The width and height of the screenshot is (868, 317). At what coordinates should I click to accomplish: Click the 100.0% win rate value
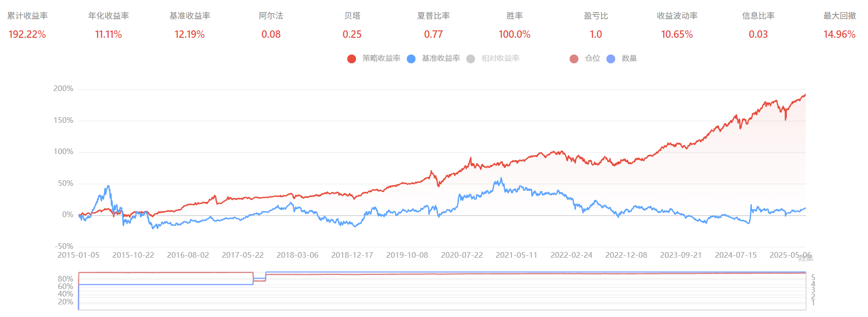tap(514, 35)
